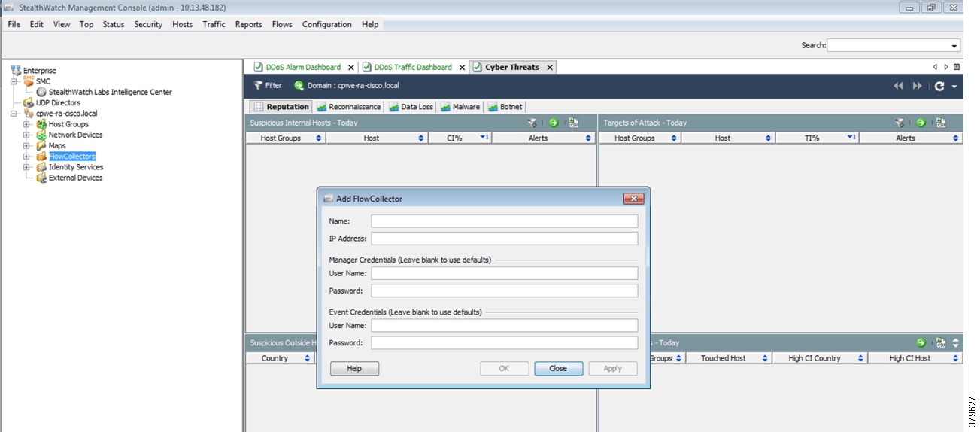Click the Name input field
This screenshot has height=432, width=980.
(504, 221)
